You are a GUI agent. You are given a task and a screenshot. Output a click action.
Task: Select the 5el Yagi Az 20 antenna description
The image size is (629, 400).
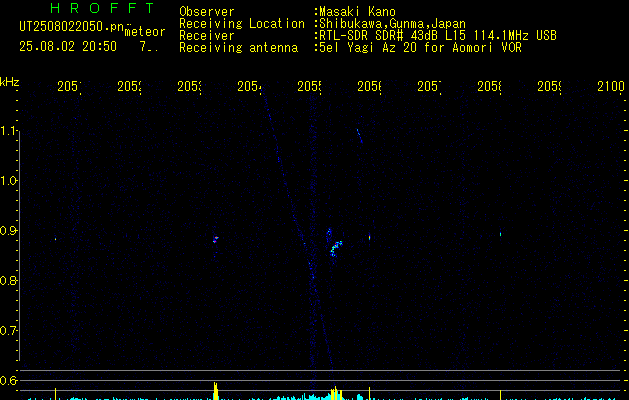coord(420,48)
